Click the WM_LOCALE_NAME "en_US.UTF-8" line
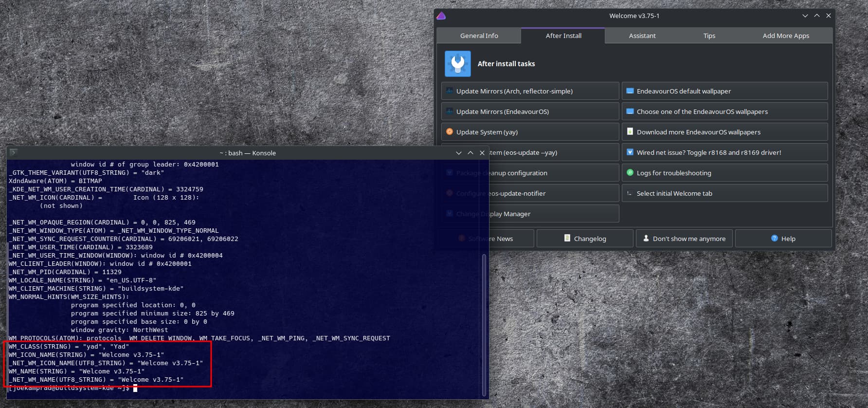 pyautogui.click(x=83, y=280)
